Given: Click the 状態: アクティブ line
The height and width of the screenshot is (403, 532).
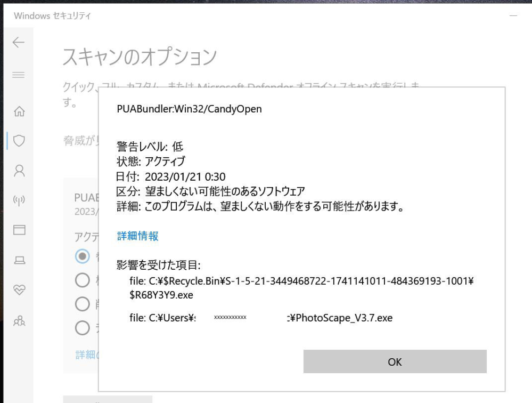Looking at the screenshot, I should point(151,162).
